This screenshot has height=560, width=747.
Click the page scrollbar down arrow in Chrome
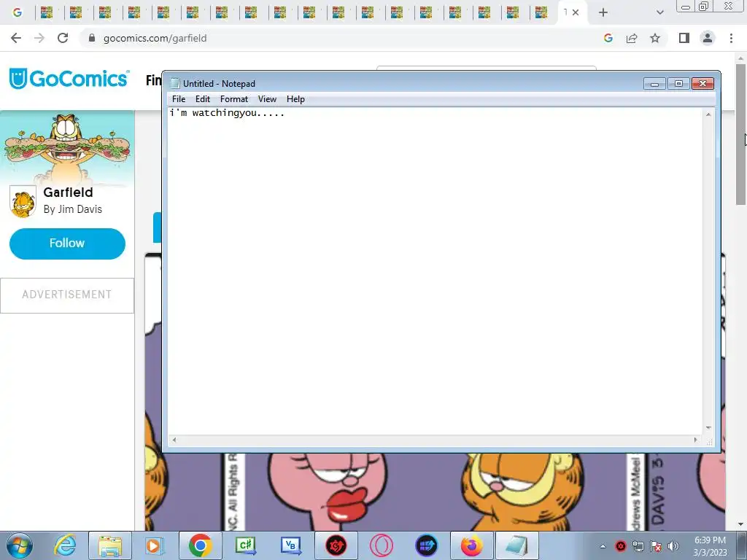point(740,525)
